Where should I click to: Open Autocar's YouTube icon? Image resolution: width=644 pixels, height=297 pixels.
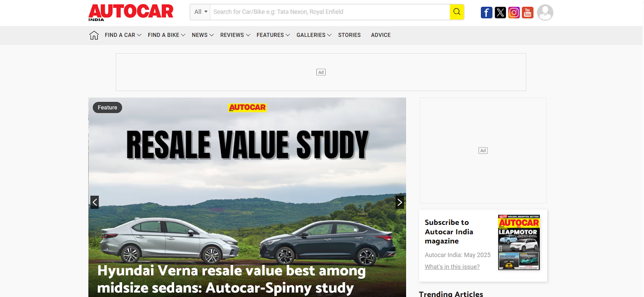point(528,12)
